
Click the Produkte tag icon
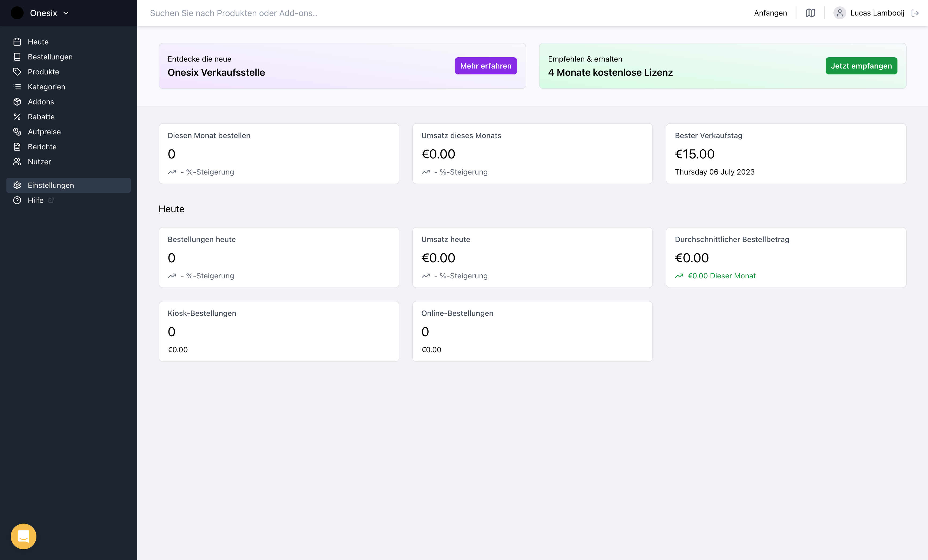17,72
